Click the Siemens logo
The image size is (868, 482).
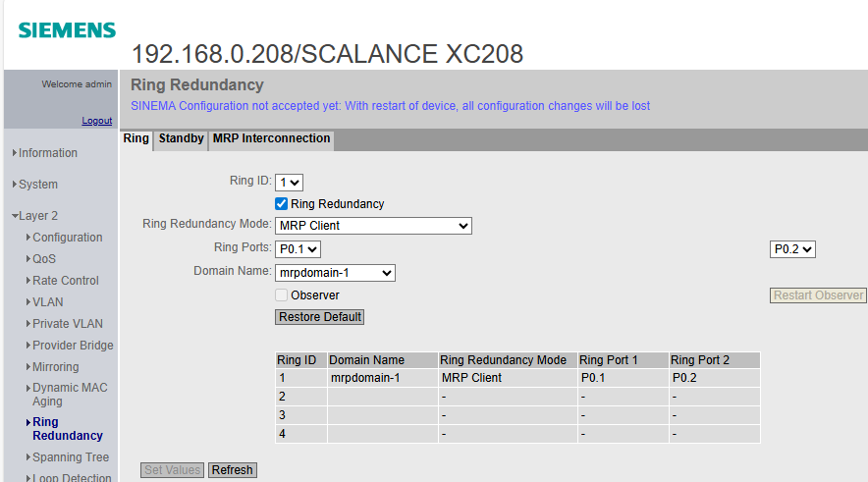tap(67, 30)
